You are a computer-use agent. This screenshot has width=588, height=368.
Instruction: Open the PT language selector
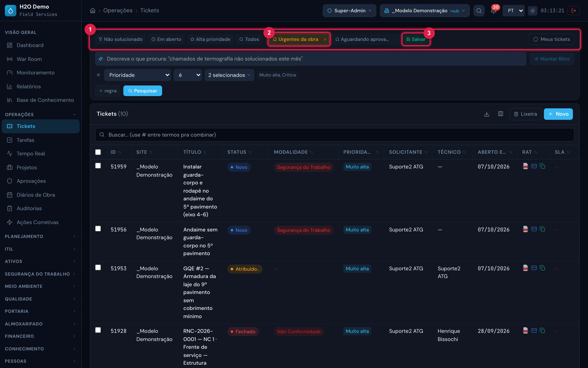tap(513, 11)
